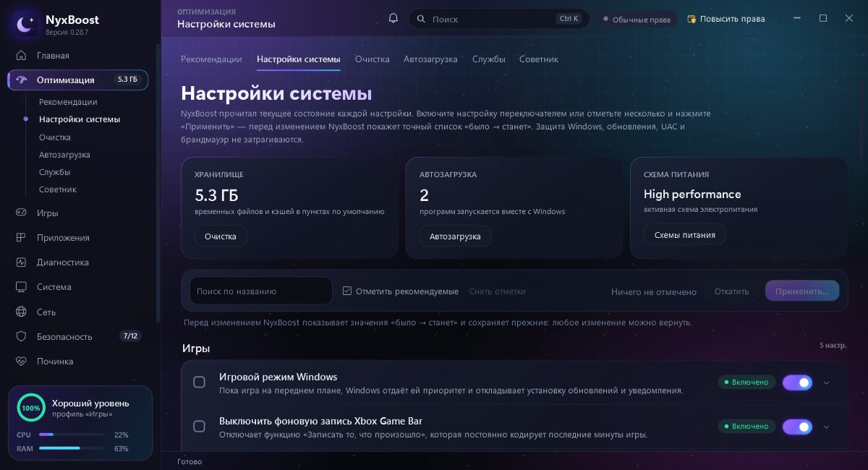
Task: Click the Главная home icon in sidebar
Action: [x=22, y=56]
